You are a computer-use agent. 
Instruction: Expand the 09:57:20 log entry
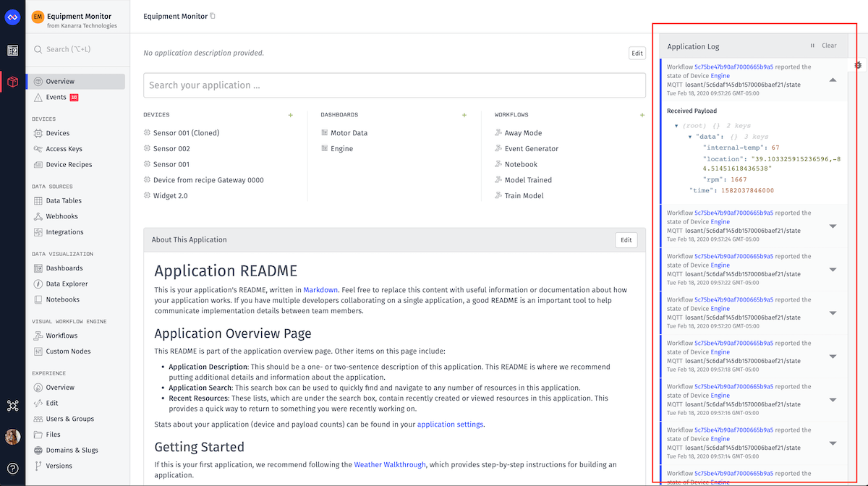[x=833, y=313]
